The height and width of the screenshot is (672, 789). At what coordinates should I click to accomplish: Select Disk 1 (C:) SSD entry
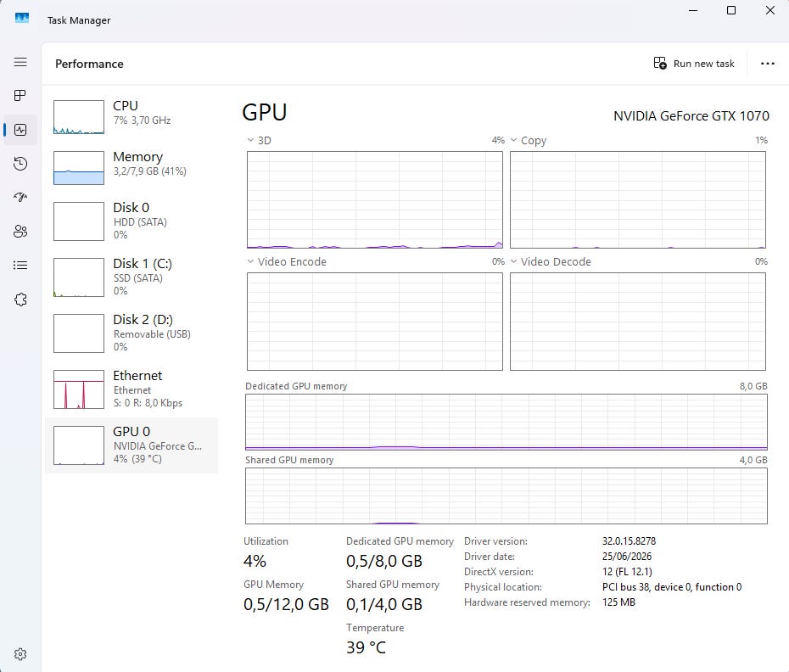131,277
